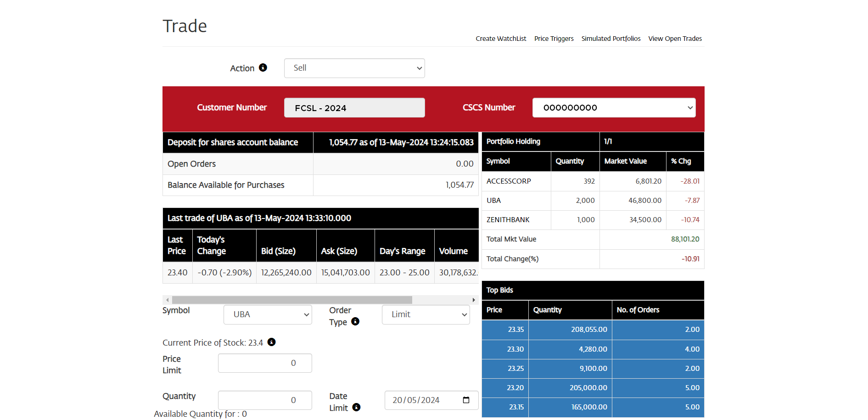
Task: Click the horizontal scrollbar under trade table
Action: [x=292, y=300]
